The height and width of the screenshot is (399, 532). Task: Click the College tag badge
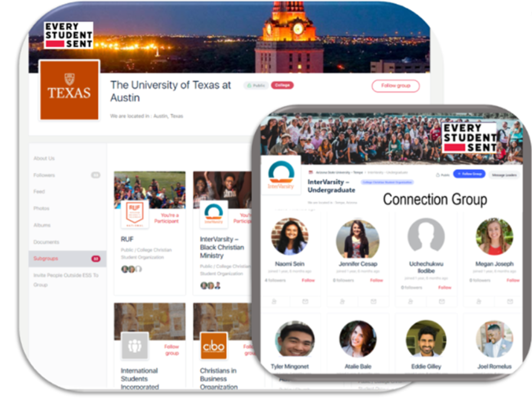(x=282, y=86)
